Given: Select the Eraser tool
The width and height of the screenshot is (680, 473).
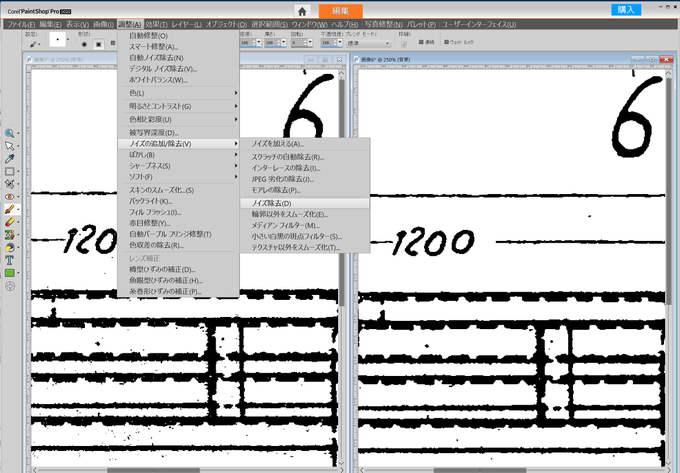Looking at the screenshot, I should (x=9, y=222).
